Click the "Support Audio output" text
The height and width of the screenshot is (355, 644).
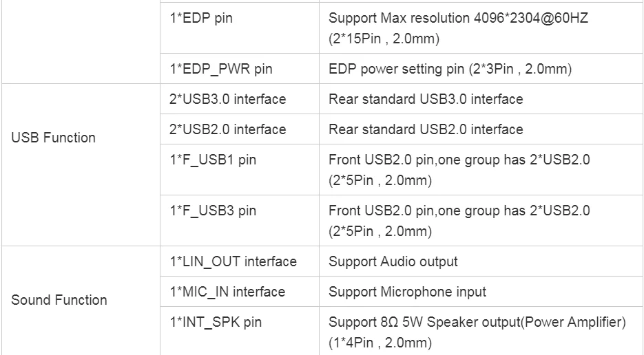pyautogui.click(x=393, y=261)
